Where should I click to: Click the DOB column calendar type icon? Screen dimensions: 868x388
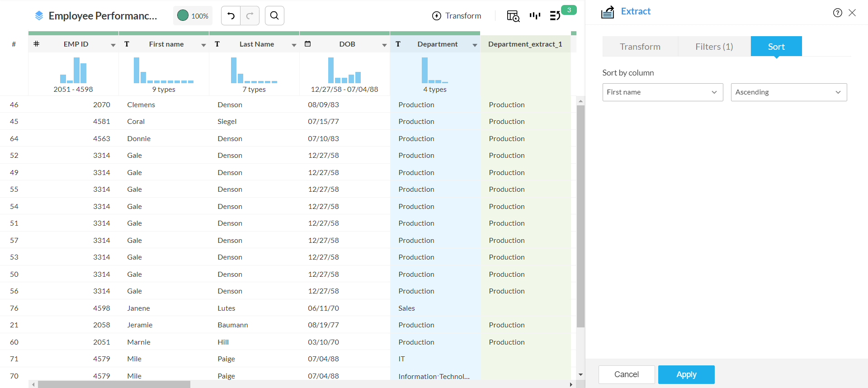308,44
